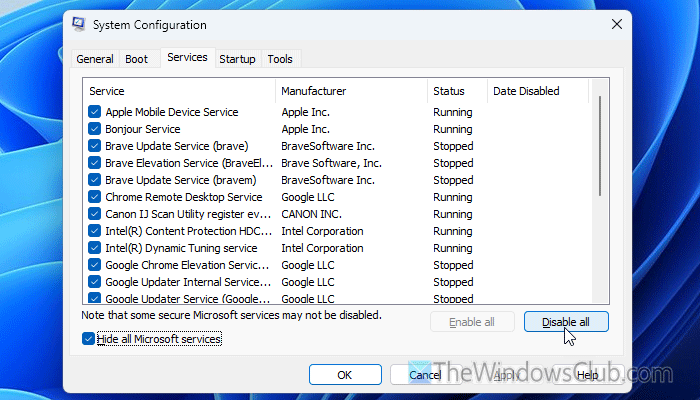Image resolution: width=700 pixels, height=400 pixels.
Task: Open the Tools tab
Action: click(280, 59)
